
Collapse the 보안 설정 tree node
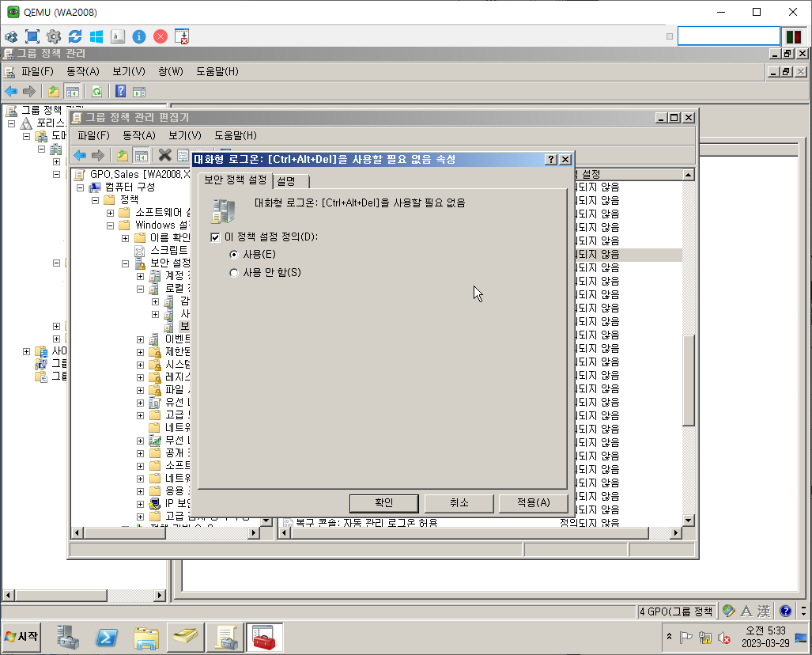pos(126,263)
